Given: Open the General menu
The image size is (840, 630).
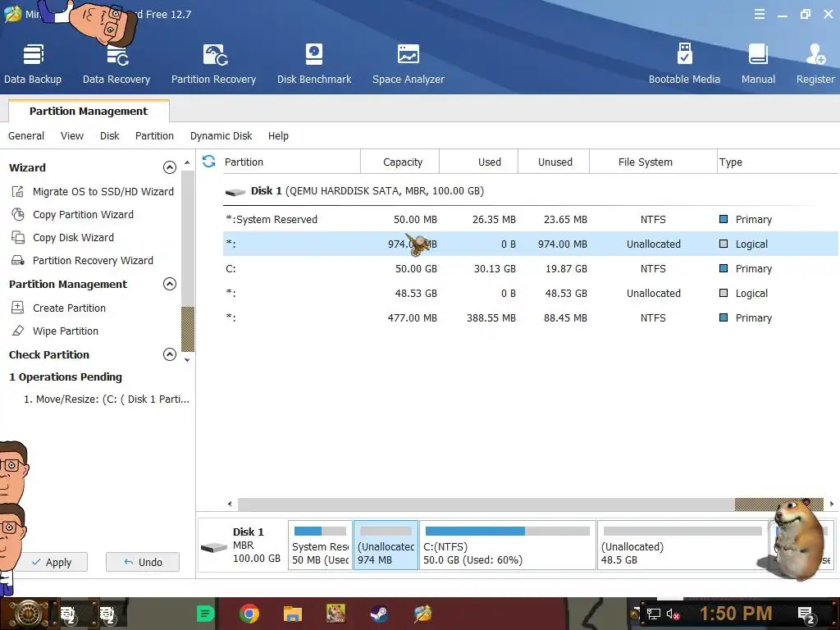Looking at the screenshot, I should coord(26,136).
